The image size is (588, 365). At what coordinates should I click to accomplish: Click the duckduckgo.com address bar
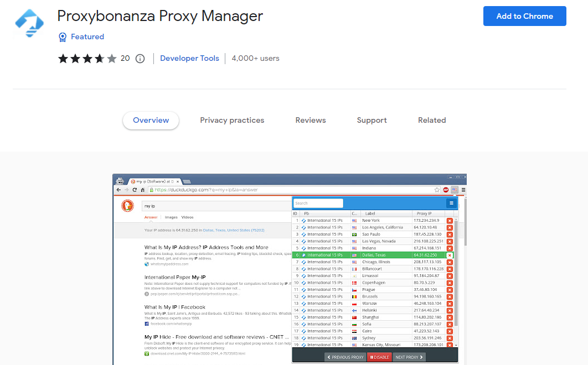tap(295, 190)
